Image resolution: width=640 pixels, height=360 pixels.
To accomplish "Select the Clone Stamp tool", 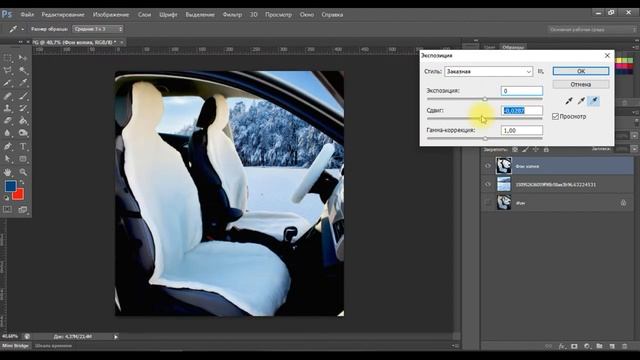I will pos(8,109).
